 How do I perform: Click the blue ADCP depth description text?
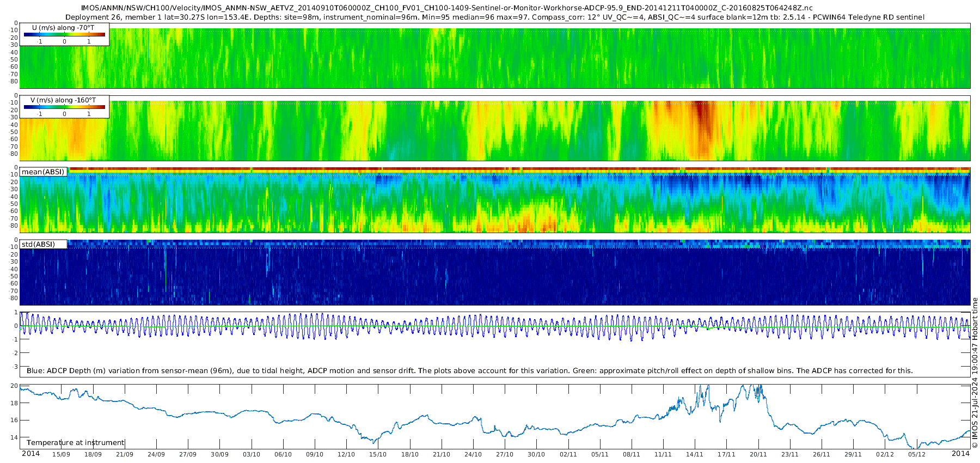tap(469, 370)
